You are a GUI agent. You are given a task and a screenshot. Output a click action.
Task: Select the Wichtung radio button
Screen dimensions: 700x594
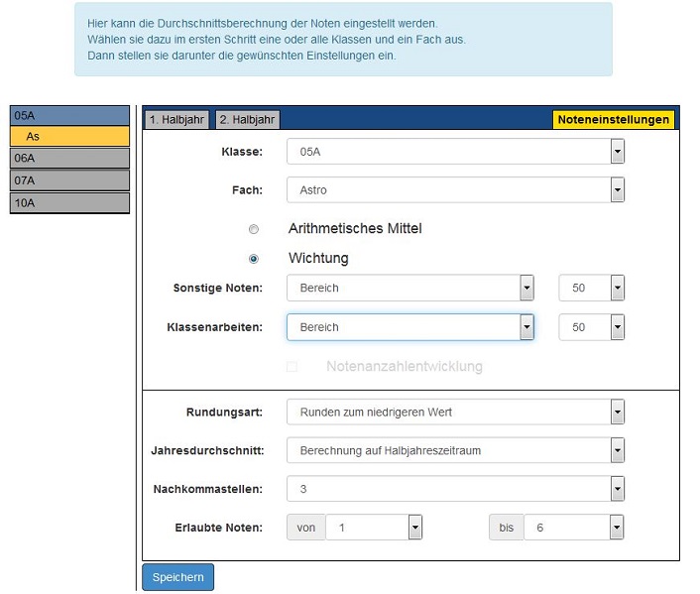pos(254,259)
